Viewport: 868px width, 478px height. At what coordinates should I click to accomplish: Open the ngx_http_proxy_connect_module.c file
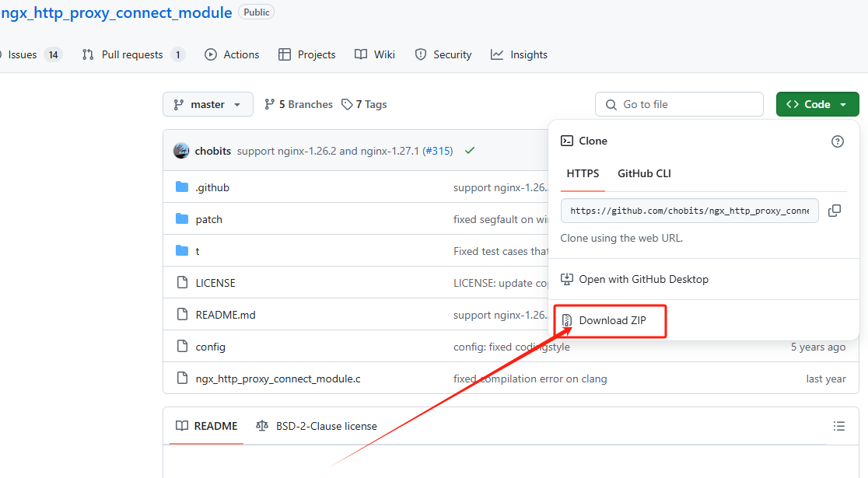[278, 379]
